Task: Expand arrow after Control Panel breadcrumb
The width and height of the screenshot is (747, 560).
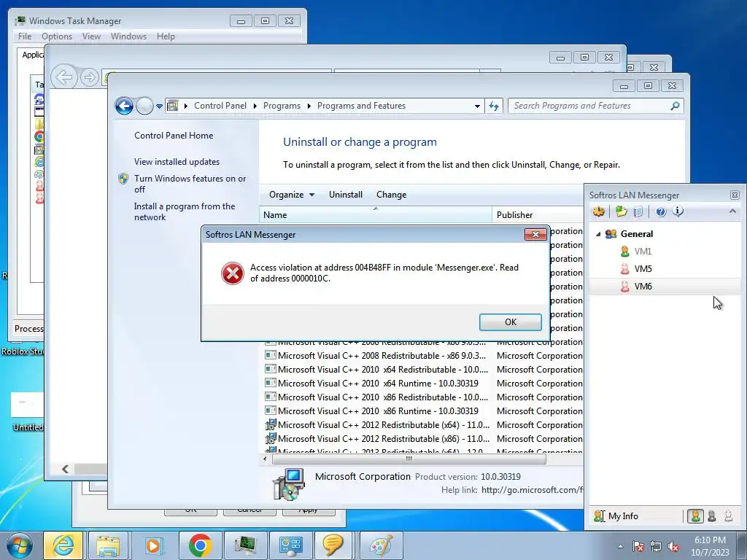Action: point(255,106)
